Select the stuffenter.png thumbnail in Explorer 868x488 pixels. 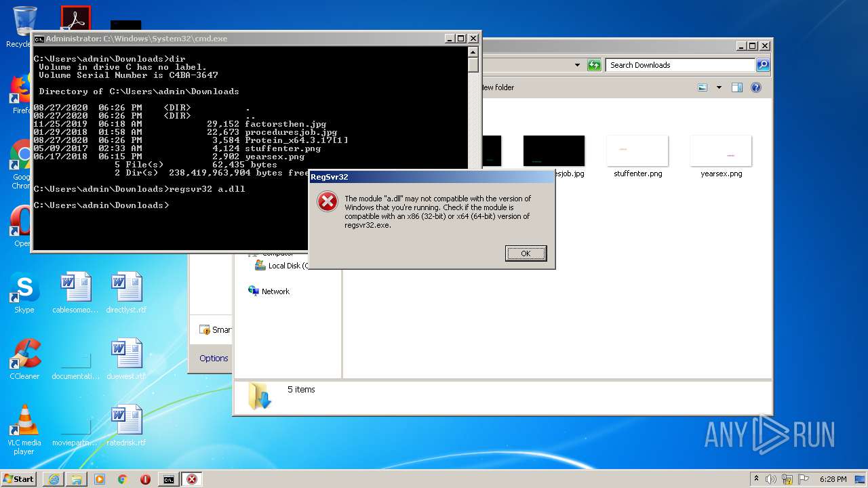(637, 150)
